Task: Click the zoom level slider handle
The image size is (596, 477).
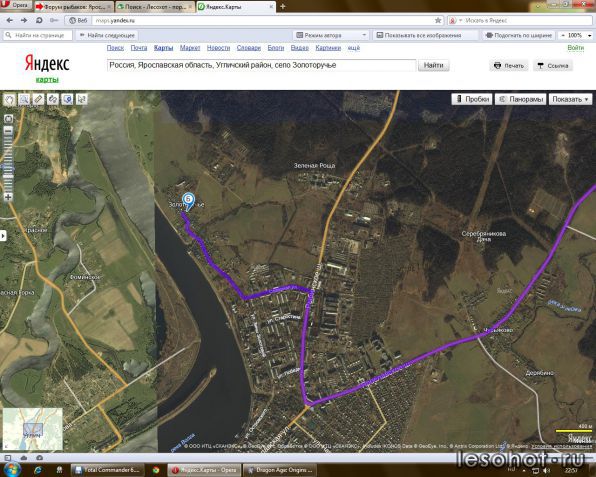Action: click(x=8, y=176)
